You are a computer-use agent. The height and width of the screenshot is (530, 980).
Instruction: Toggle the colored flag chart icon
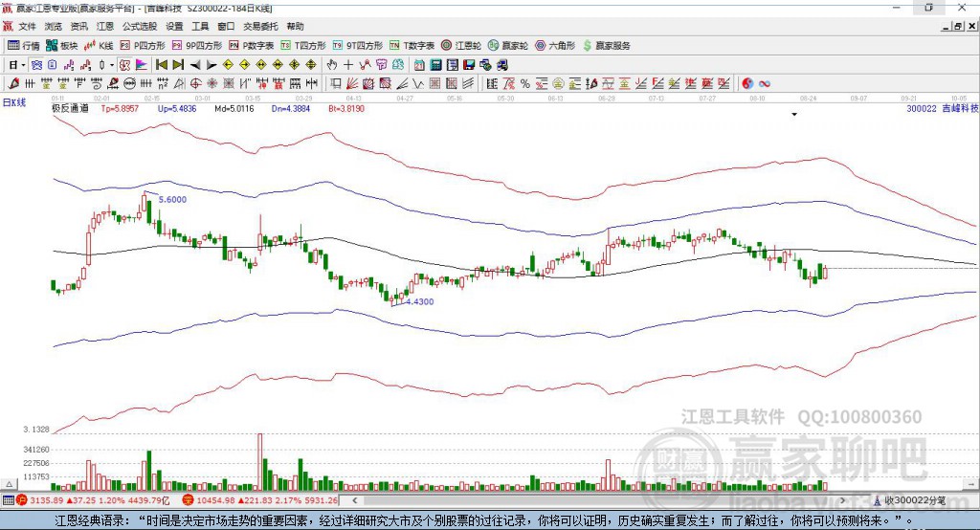pyautogui.click(x=142, y=65)
